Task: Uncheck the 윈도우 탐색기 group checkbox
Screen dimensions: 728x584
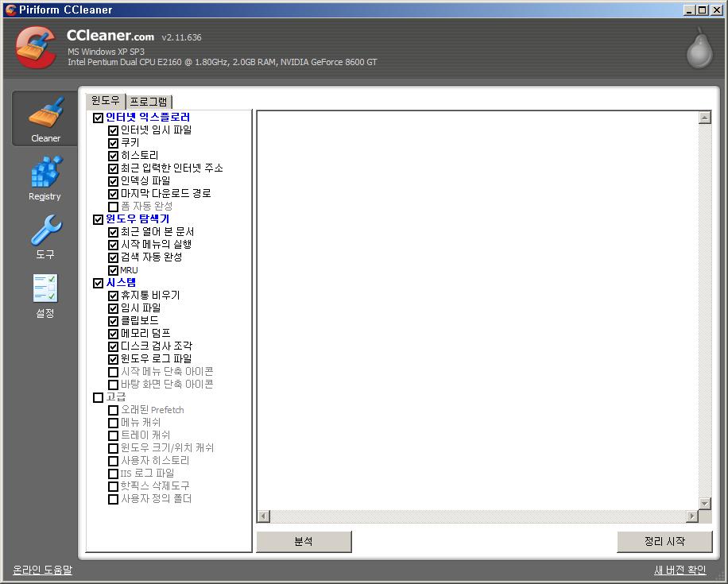Action: [x=98, y=219]
